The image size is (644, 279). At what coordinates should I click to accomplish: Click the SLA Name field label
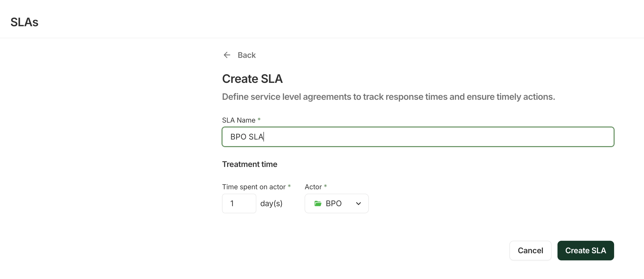[x=238, y=120]
